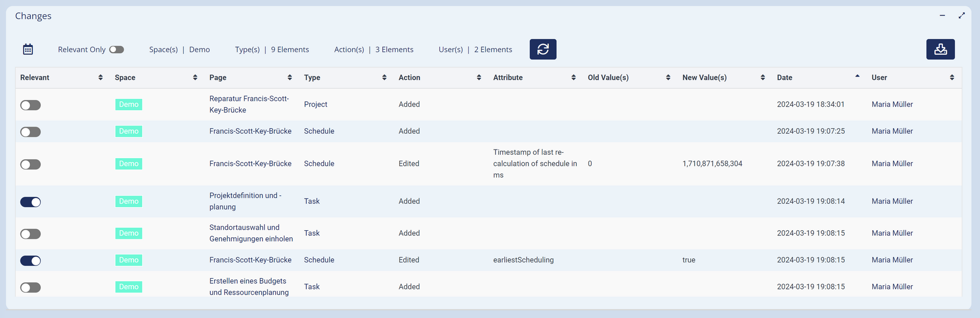The height and width of the screenshot is (318, 980).
Task: Open Standortauswahl und Genehmigungen einholen page link
Action: [251, 233]
